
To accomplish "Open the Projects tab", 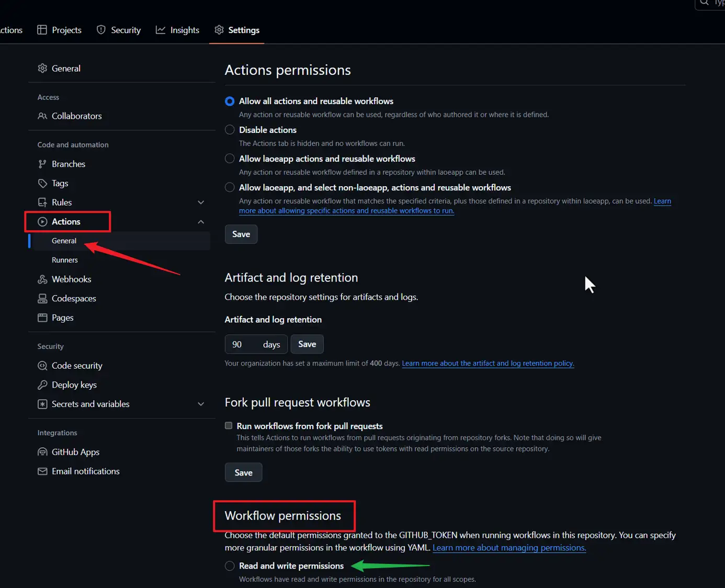I will pos(60,30).
